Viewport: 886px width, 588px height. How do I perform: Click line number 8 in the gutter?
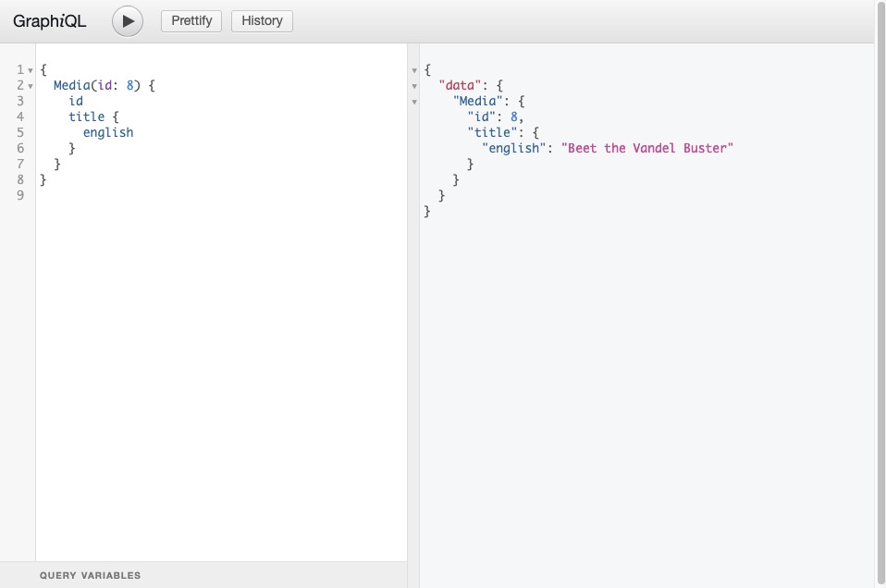point(20,179)
